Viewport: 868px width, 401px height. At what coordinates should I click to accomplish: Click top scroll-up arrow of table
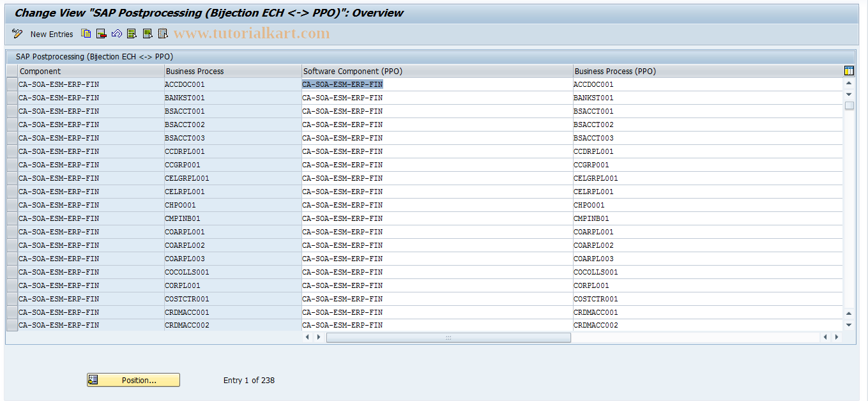849,83
